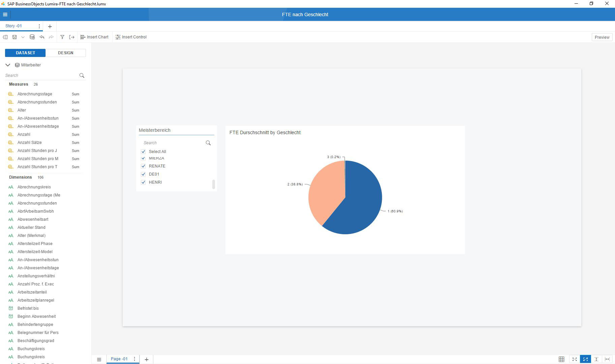The image size is (615, 364).
Task: Select the fit-to-width icon
Action: pos(607,359)
